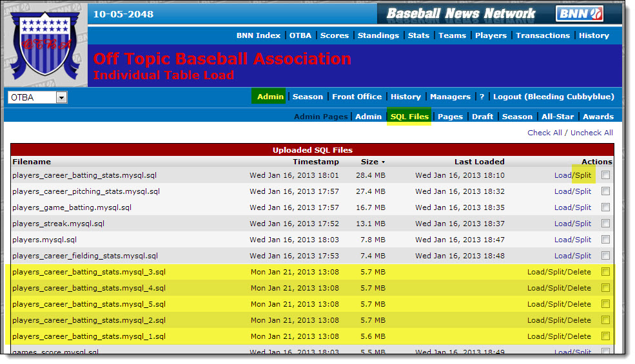Load the players_career_batting_stats.mysql.sql file
Screen dimensions: 635x364
tap(562, 175)
